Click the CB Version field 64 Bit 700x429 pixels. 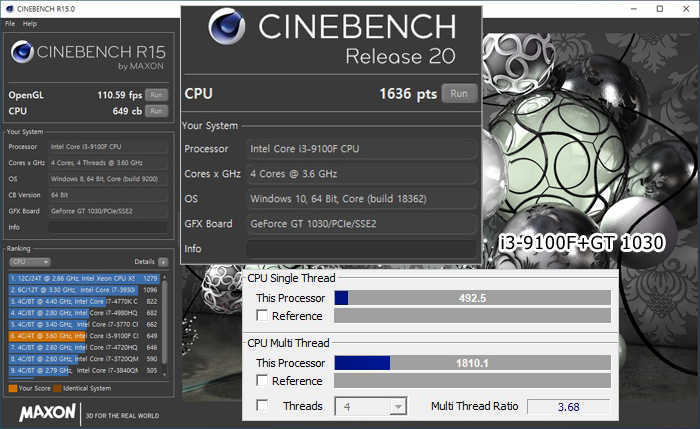(x=108, y=195)
